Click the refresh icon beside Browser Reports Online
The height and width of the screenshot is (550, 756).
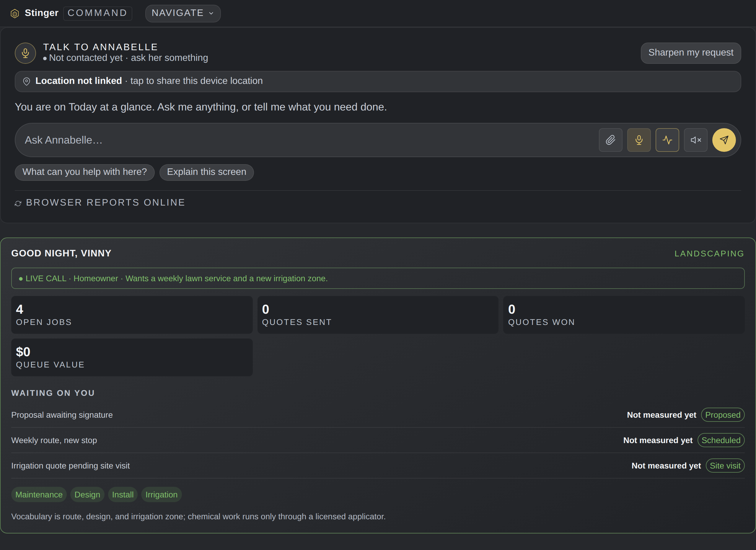[x=18, y=203]
